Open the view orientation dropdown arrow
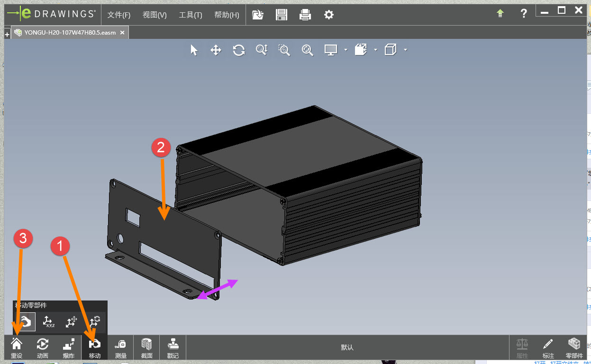This screenshot has width=591, height=364. (375, 50)
